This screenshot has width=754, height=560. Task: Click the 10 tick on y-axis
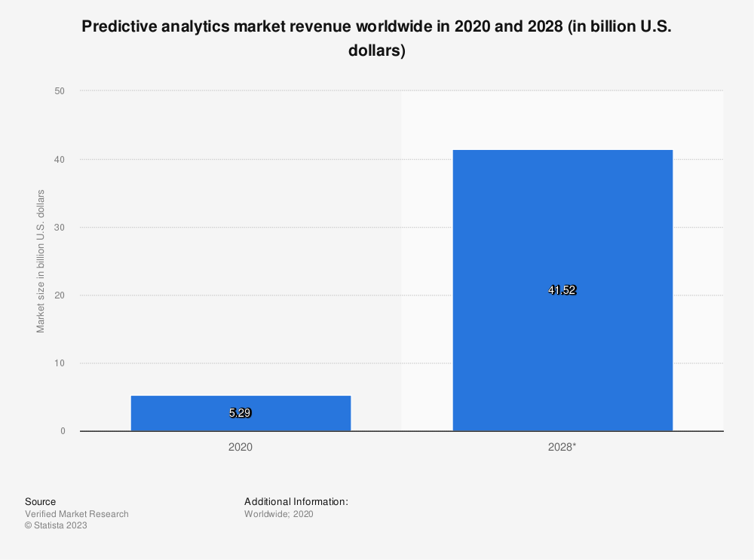click(x=60, y=363)
